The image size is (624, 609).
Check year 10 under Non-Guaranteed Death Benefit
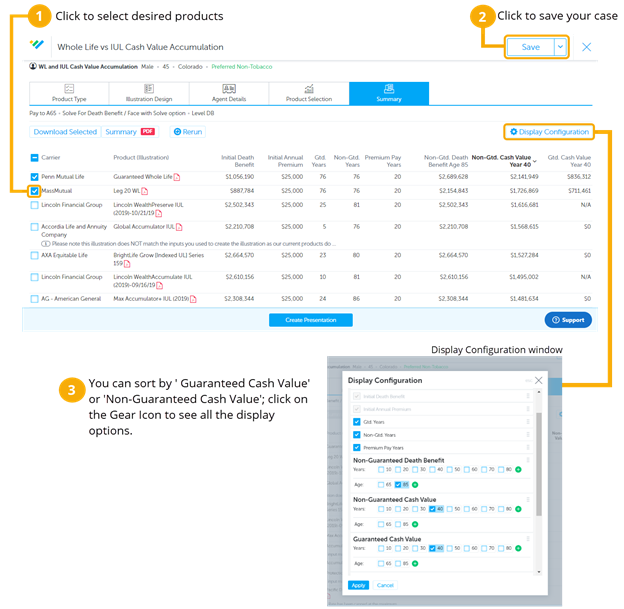(381, 470)
